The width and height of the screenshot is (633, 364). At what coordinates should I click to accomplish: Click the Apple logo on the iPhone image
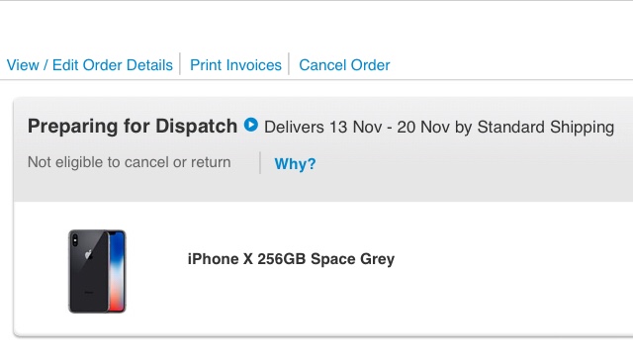coord(88,254)
